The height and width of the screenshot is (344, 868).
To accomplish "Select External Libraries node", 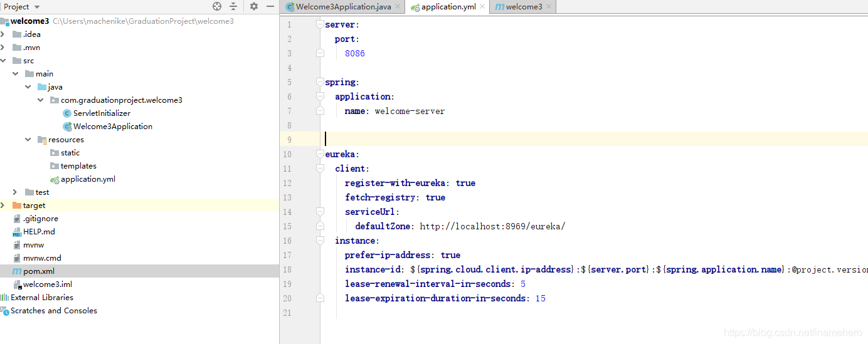I will 42,297.
